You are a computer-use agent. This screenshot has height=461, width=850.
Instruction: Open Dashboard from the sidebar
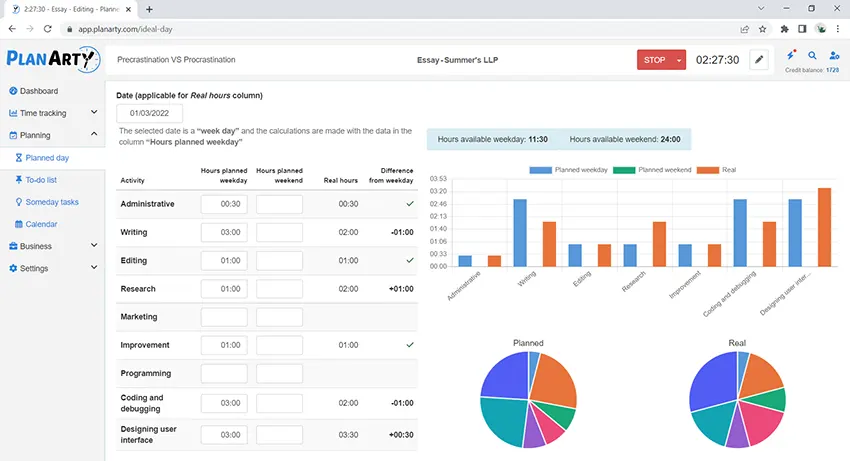pos(38,91)
